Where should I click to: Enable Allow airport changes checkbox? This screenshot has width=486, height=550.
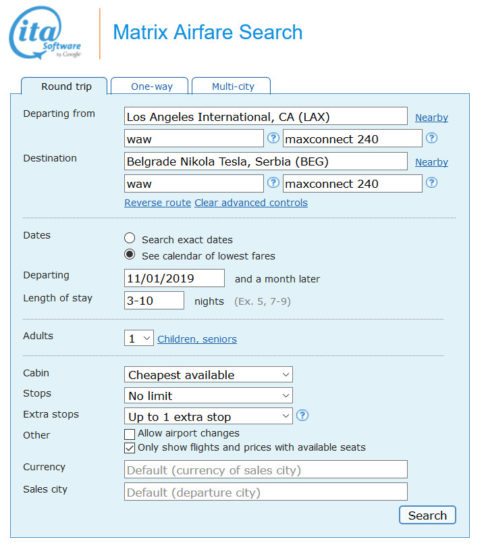[129, 434]
